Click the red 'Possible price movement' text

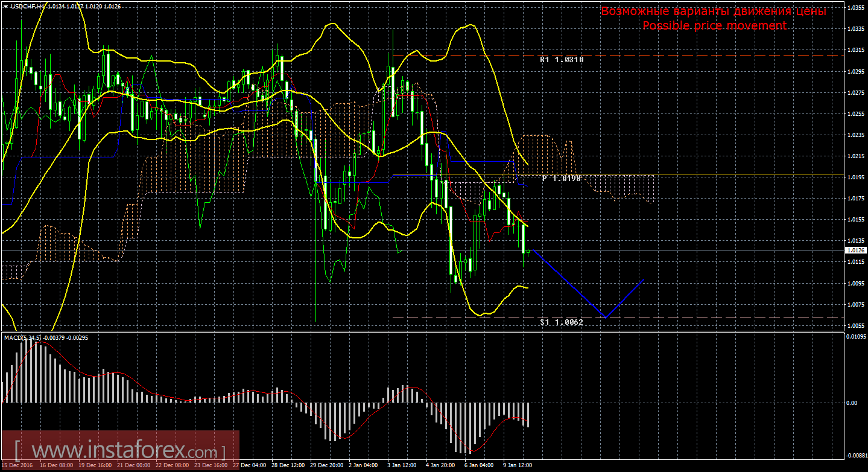(714, 25)
